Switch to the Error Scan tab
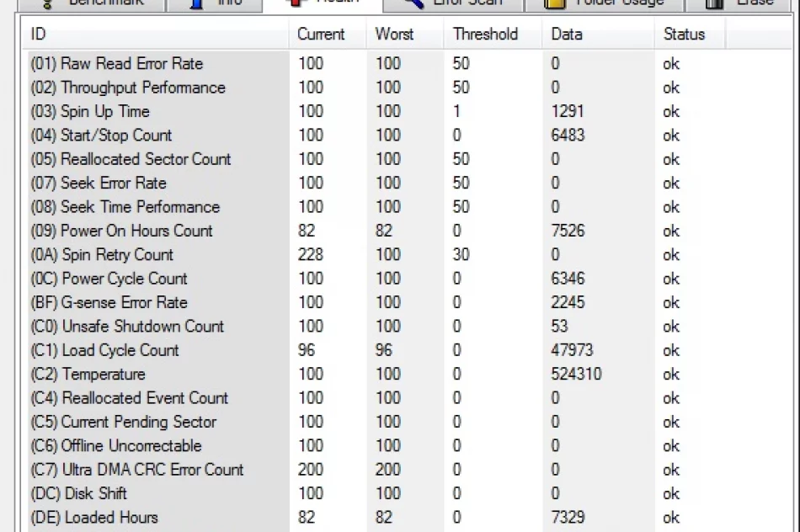 pos(455,3)
